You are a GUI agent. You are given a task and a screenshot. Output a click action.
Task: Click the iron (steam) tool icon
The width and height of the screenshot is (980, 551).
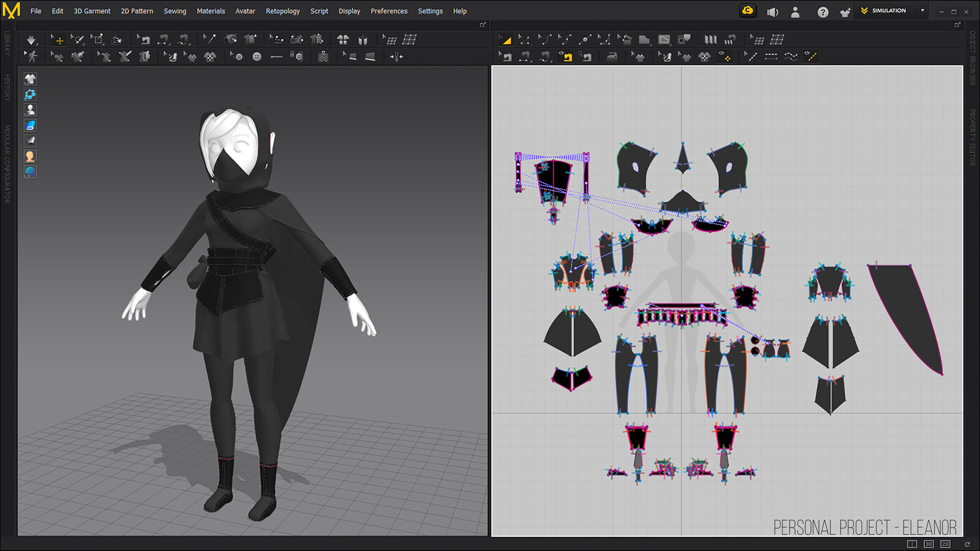[612, 57]
